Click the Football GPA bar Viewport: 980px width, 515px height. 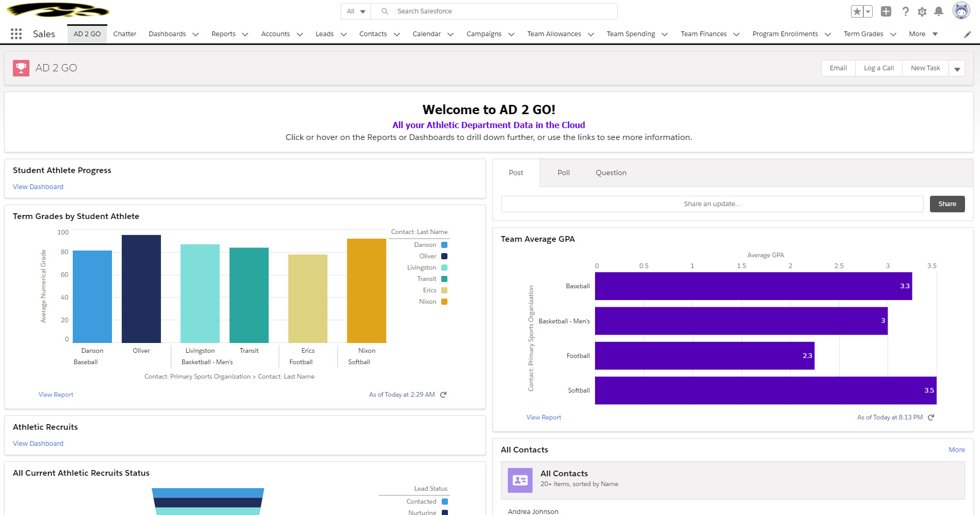pos(704,356)
